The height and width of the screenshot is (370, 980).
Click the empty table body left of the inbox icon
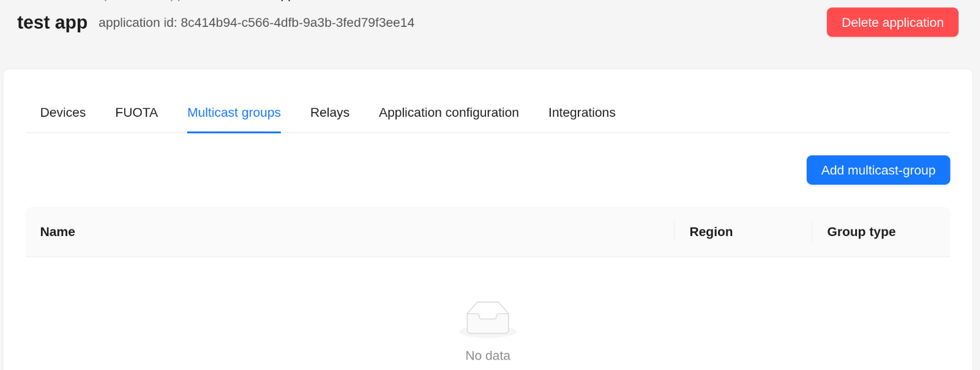[245, 318]
